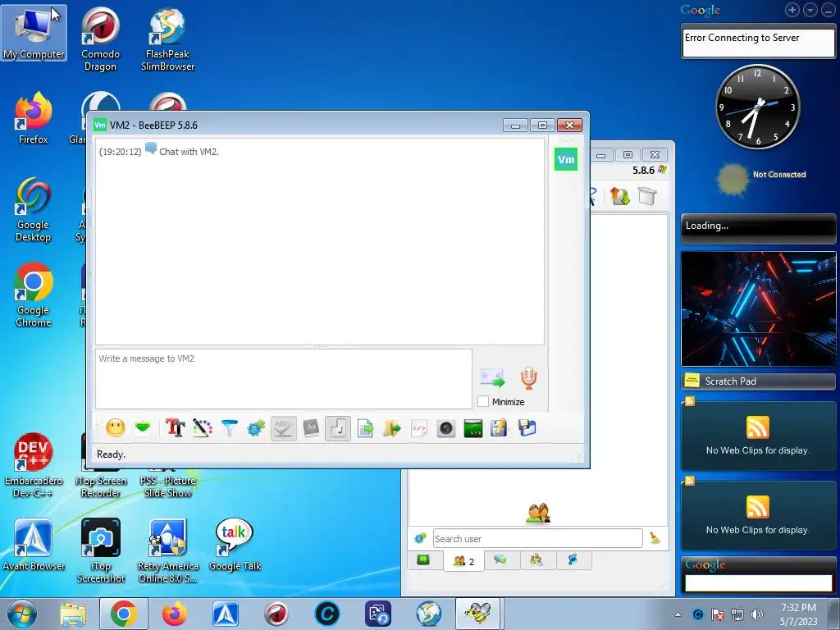Open user list gear settings icon
Screen dimensions: 840x630
click(421, 538)
